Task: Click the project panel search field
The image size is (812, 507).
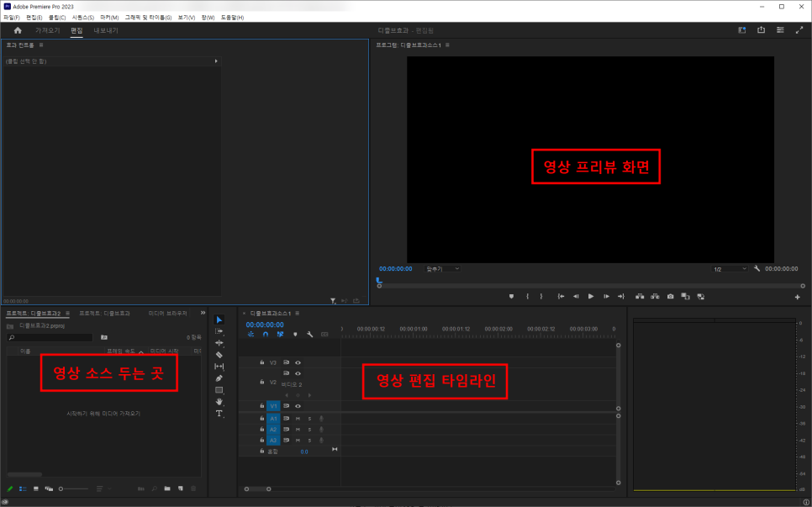Action: coord(50,337)
